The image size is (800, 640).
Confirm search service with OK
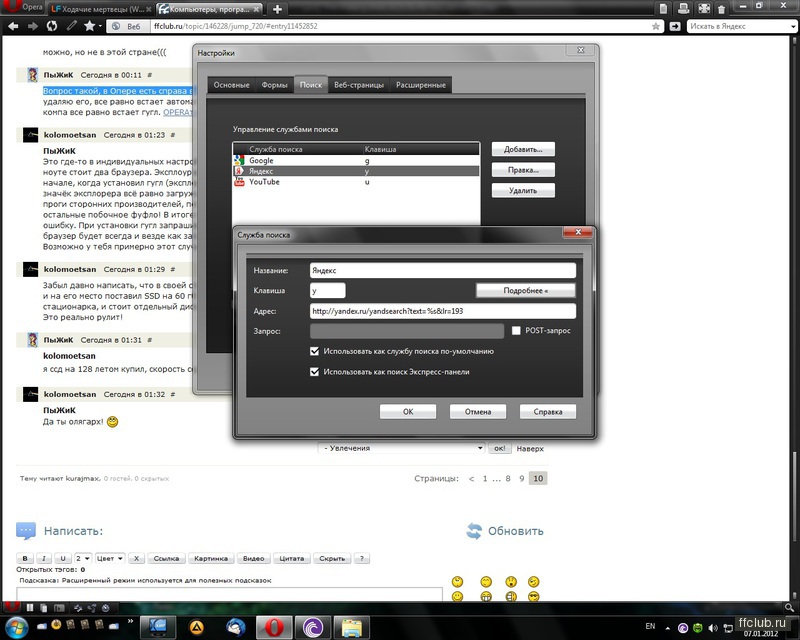[408, 412]
